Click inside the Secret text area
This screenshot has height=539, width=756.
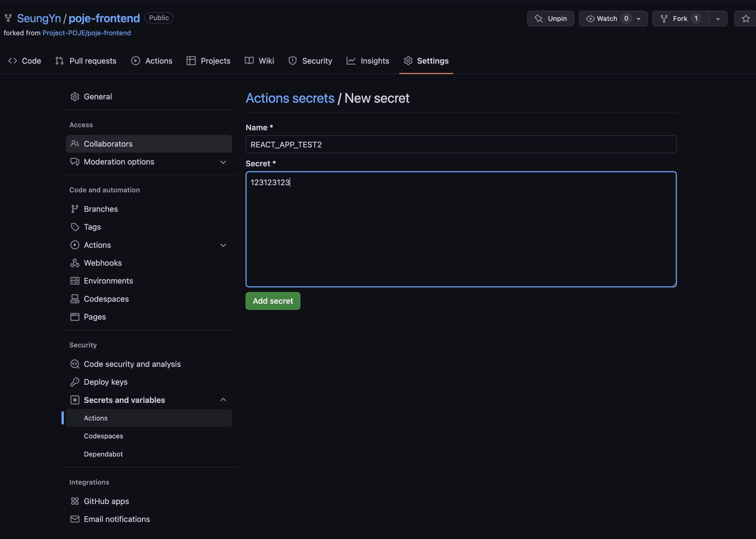pyautogui.click(x=461, y=229)
